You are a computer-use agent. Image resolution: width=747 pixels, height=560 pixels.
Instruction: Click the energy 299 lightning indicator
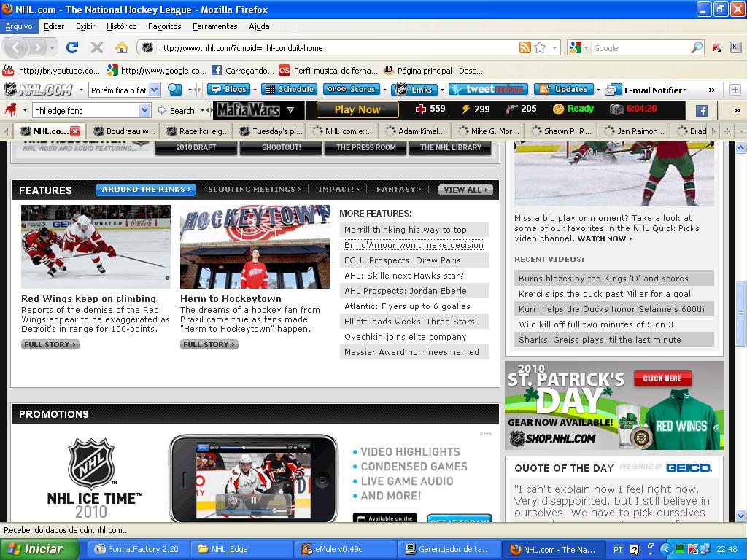pos(476,109)
